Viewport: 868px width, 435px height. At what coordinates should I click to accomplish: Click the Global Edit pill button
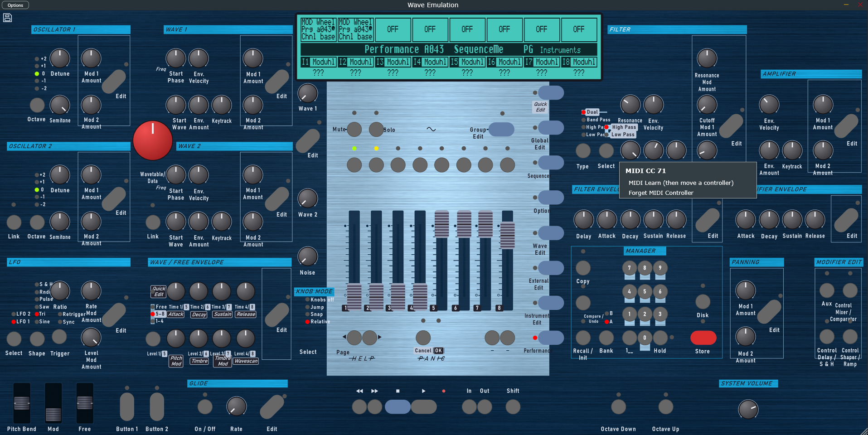point(551,127)
